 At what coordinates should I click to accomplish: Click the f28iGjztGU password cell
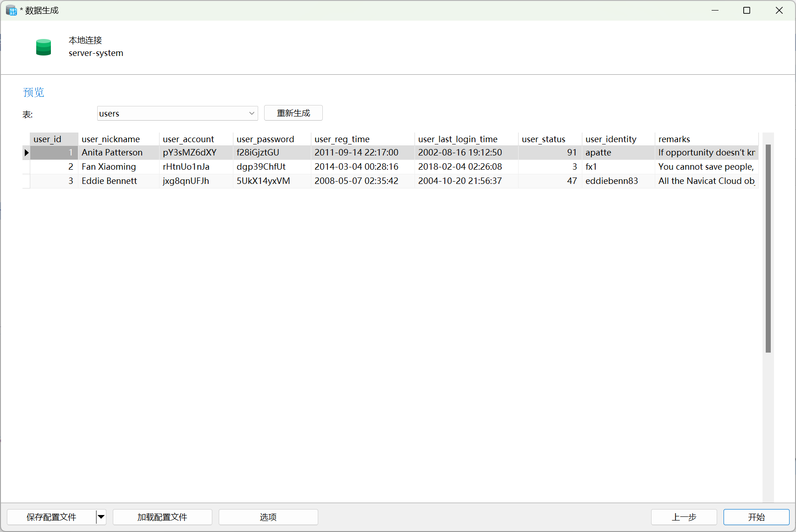[272, 153]
